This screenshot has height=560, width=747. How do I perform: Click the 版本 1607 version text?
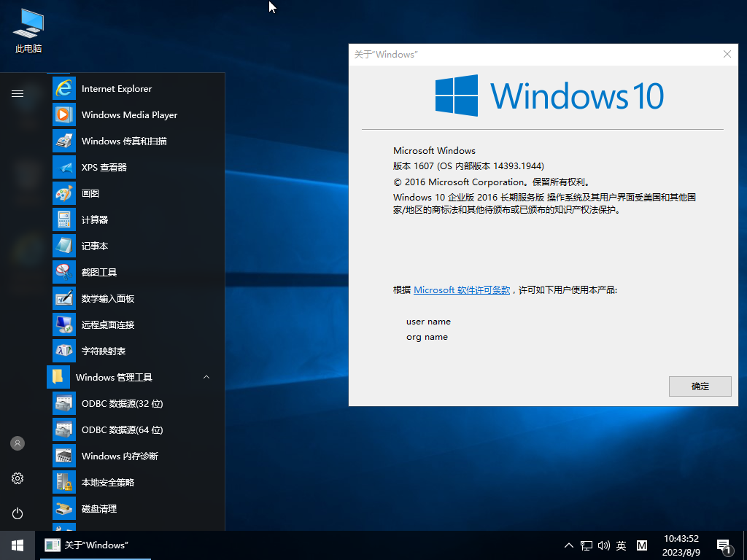[468, 166]
